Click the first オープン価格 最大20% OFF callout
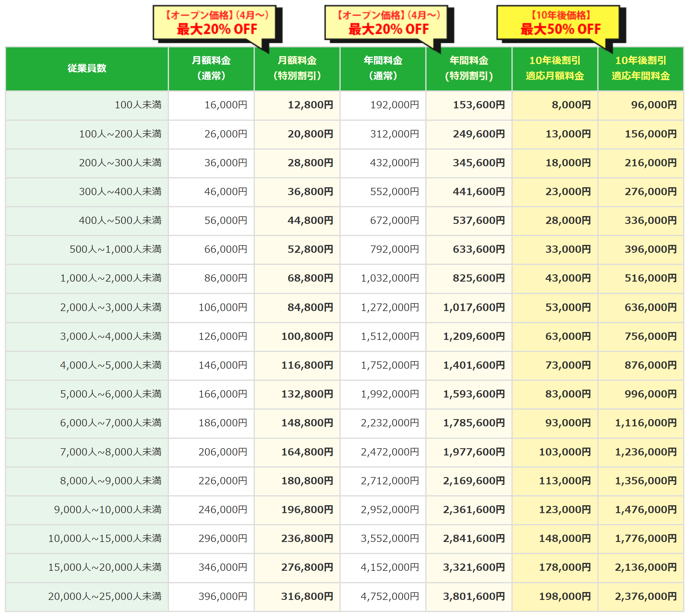 click(217, 23)
